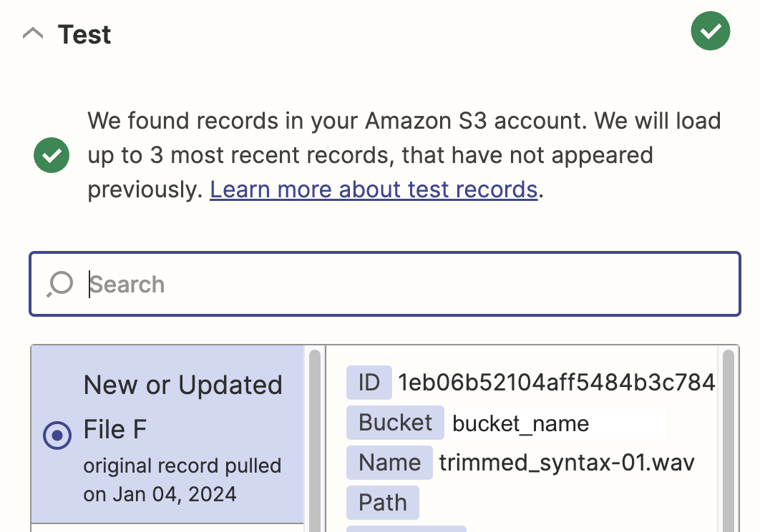Click the Bucket field label
760x532 pixels.
395,423
